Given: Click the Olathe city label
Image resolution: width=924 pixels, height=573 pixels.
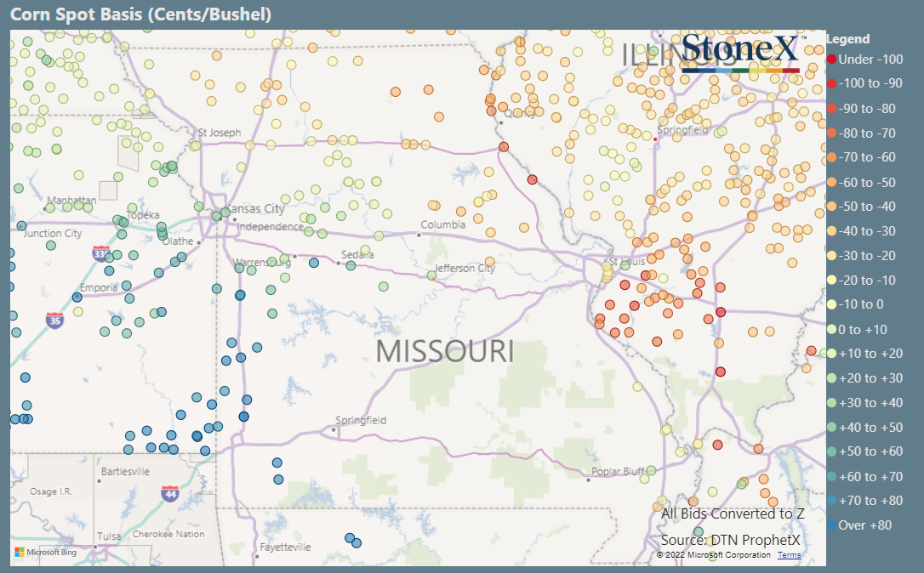Looking at the screenshot, I should (178, 241).
